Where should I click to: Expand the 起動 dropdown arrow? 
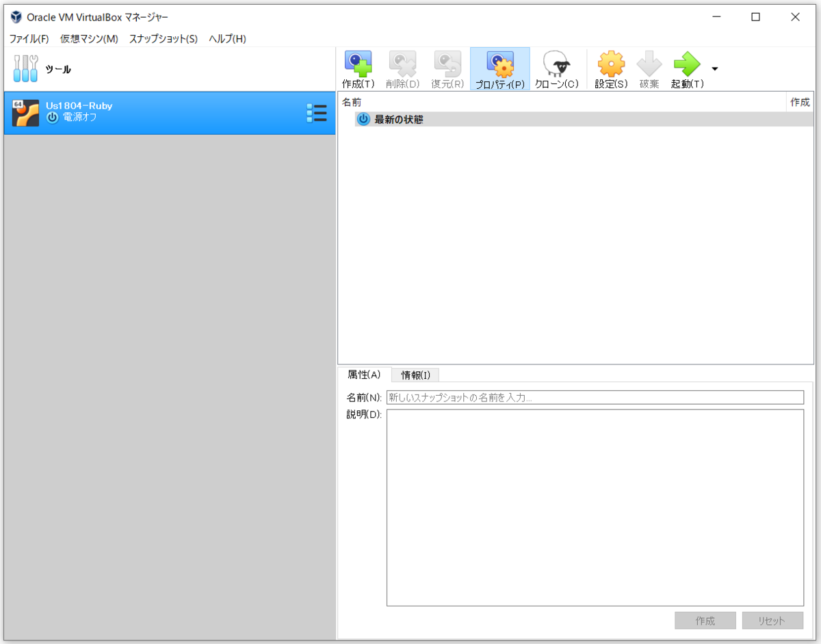coord(715,68)
